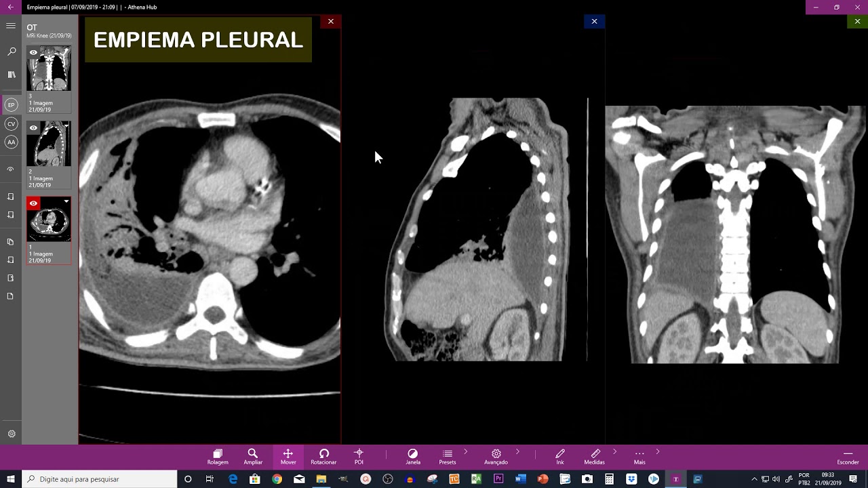The height and width of the screenshot is (488, 868).
Task: Open Microsoft Word from taskbar
Action: [x=521, y=479]
